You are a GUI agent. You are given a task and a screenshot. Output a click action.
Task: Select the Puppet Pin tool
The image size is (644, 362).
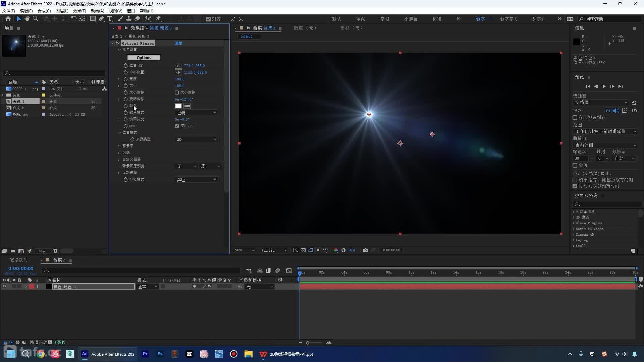point(158,19)
